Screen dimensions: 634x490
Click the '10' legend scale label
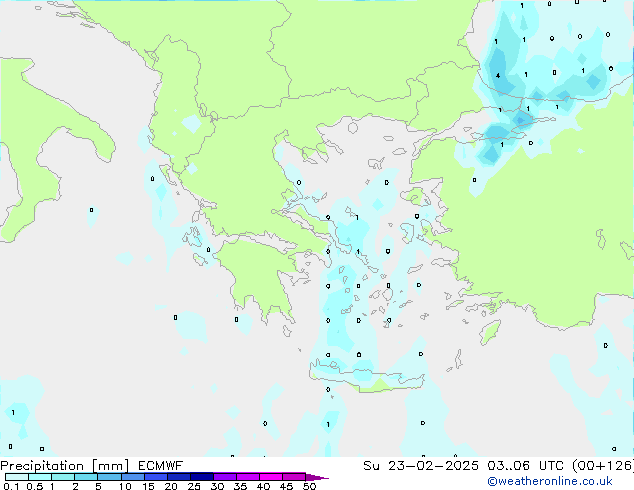tap(125, 486)
